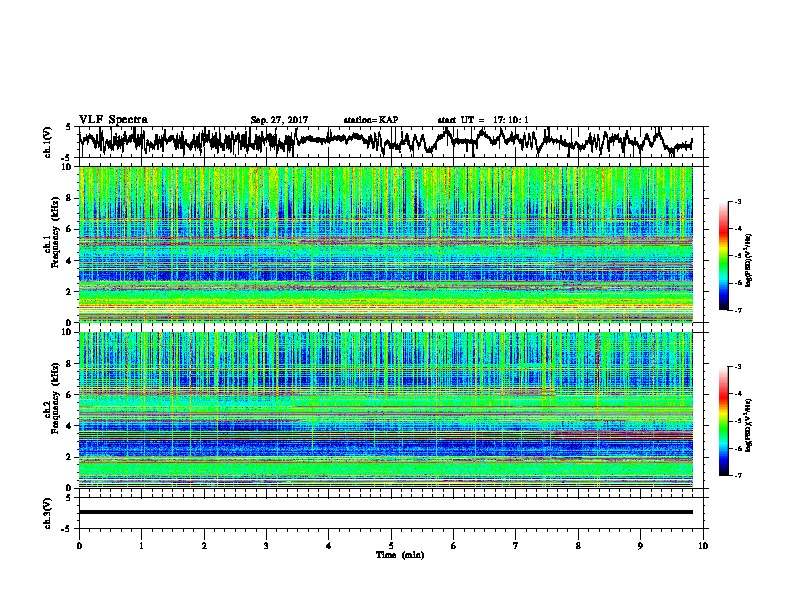Click the "1" tick on the time axis
The width and height of the screenshot is (792, 612).
(141, 546)
